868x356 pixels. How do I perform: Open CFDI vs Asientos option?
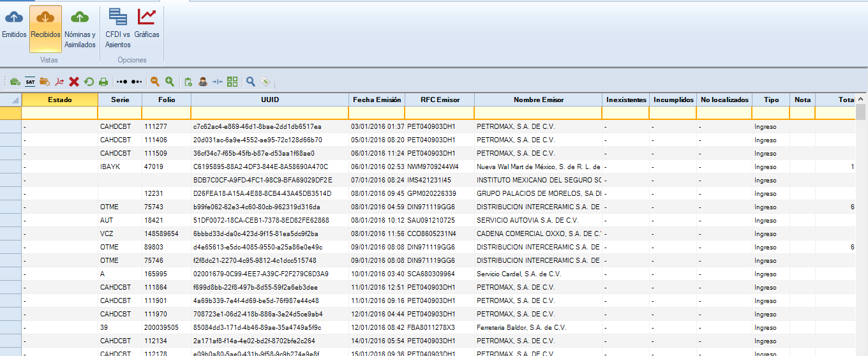(x=117, y=29)
